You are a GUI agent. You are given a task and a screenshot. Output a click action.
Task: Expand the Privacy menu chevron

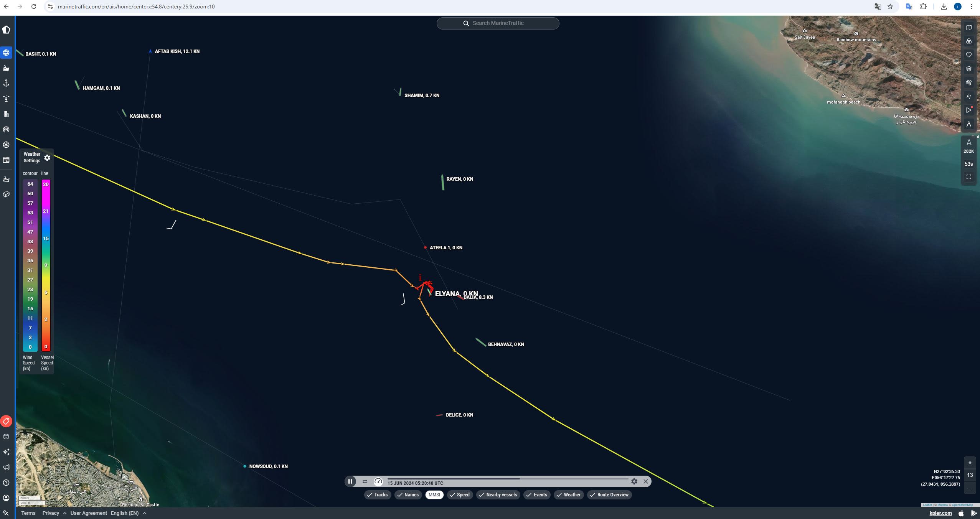point(65,513)
